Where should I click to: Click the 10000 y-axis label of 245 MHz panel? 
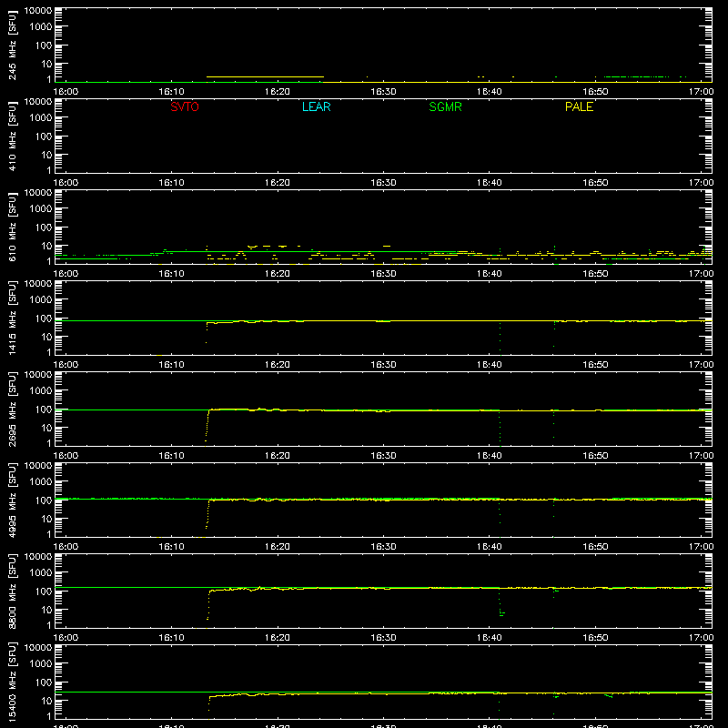(38, 11)
